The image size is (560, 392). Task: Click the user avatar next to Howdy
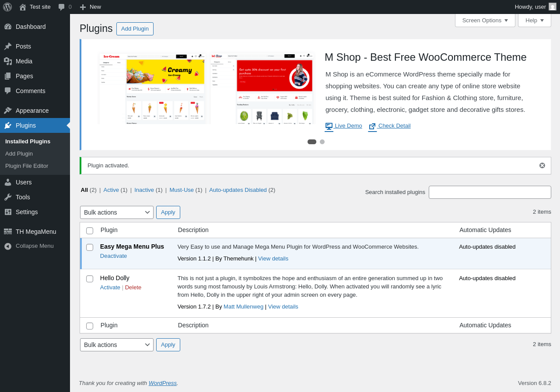tap(553, 7)
